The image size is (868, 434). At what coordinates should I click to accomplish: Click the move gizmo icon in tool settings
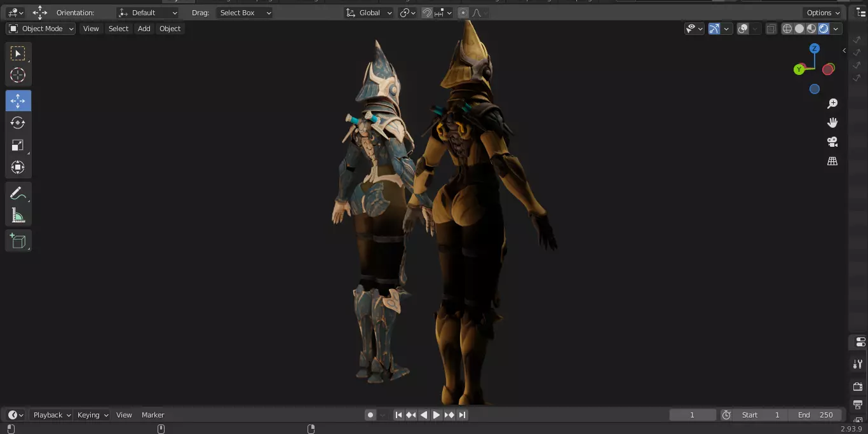40,13
